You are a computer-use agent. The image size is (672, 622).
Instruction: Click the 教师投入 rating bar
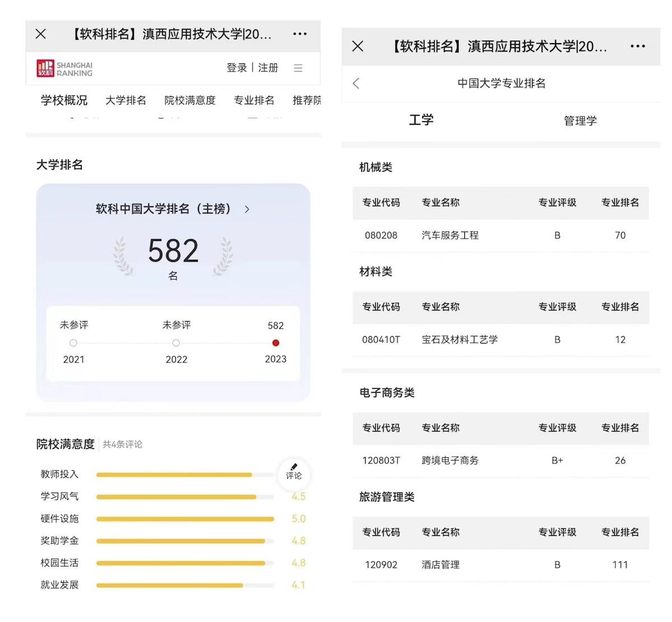point(185,475)
